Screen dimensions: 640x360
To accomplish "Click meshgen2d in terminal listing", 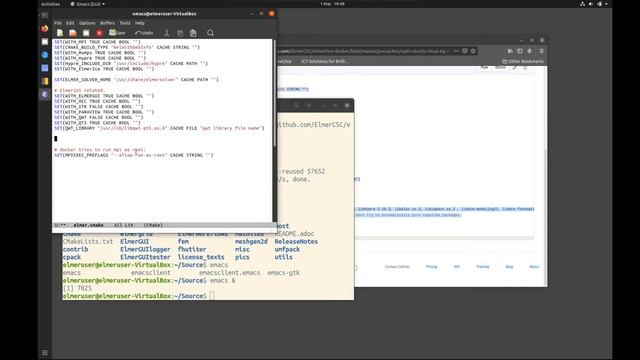I will [x=251, y=242].
